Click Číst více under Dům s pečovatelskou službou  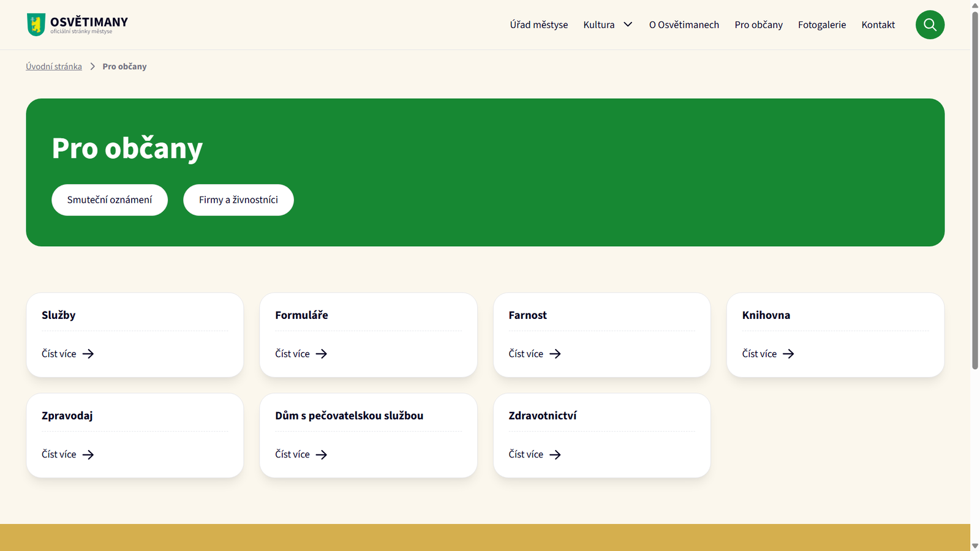[x=292, y=454]
